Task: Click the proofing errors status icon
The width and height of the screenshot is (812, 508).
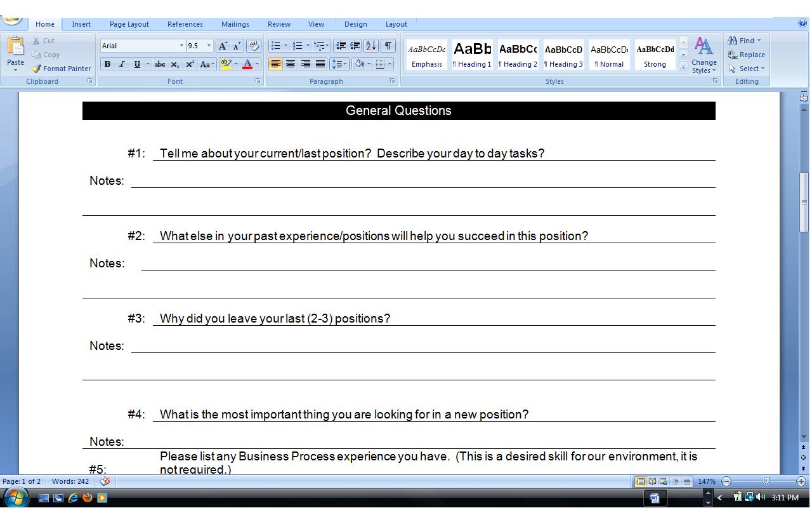Action: tap(105, 481)
